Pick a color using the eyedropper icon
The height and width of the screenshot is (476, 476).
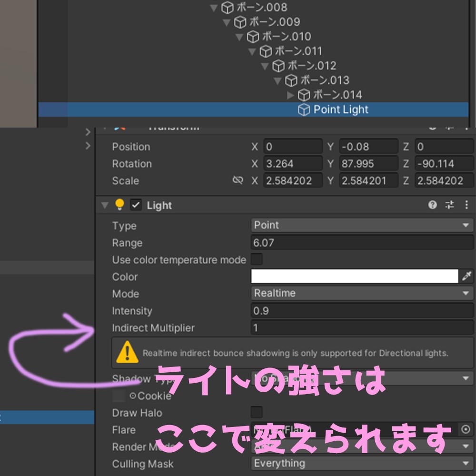click(x=466, y=276)
